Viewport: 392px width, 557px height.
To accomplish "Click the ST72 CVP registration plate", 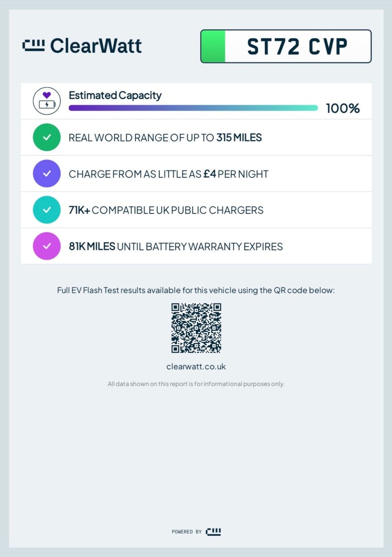I will [297, 47].
